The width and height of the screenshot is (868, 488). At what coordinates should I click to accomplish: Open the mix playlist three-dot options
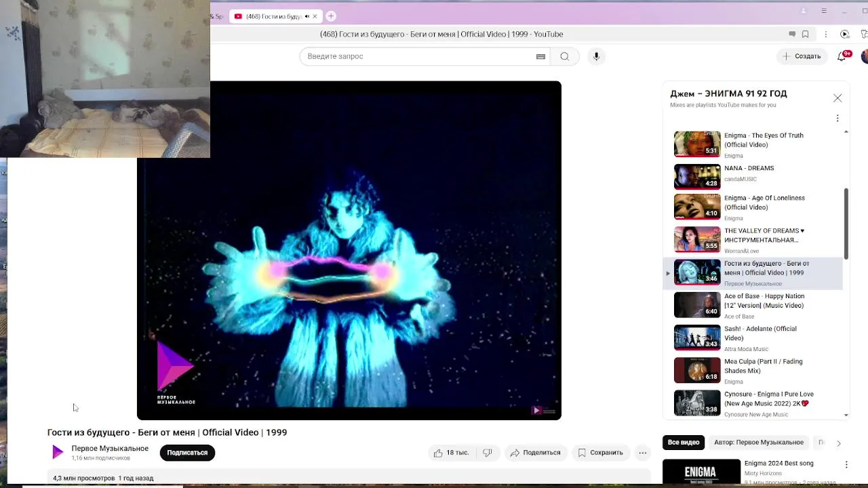837,119
